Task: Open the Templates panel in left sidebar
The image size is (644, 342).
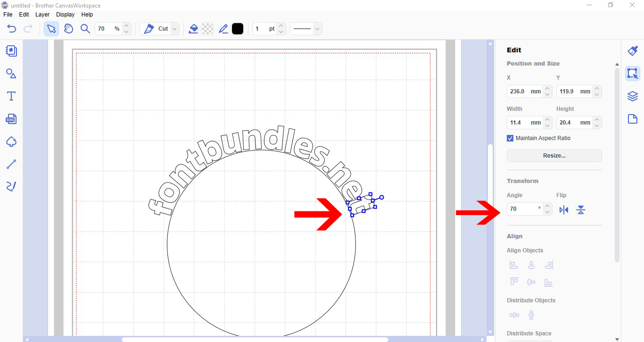Action: (x=11, y=50)
